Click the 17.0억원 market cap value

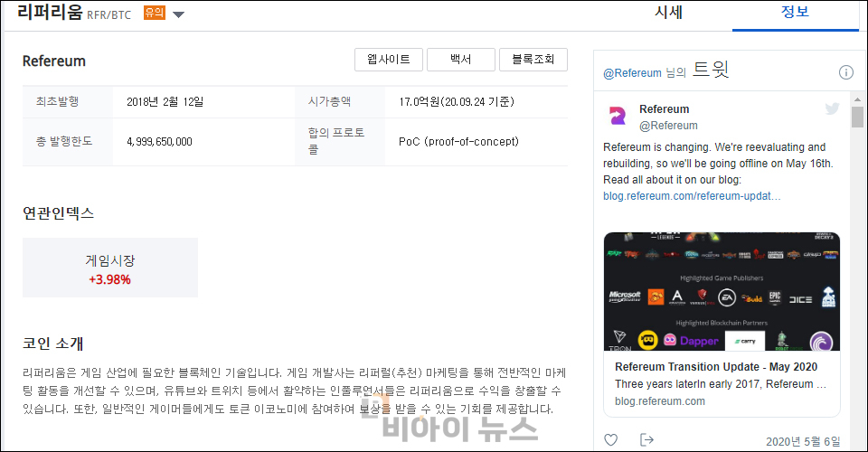tap(457, 102)
